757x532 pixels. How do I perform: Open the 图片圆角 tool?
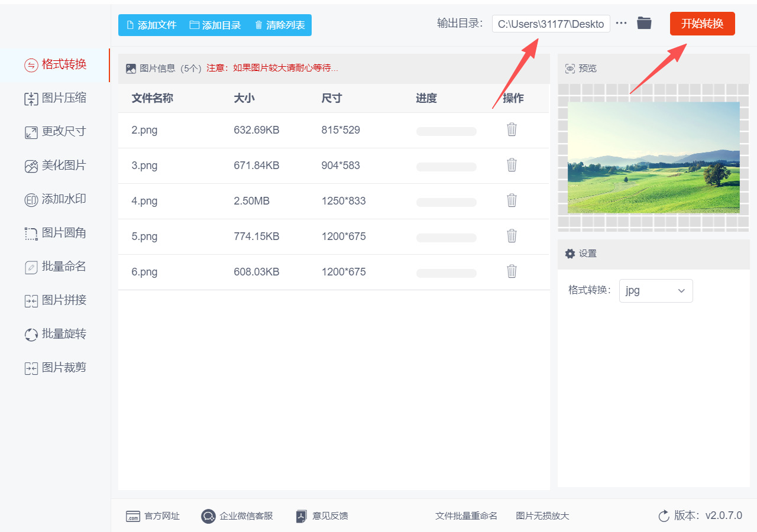click(55, 233)
